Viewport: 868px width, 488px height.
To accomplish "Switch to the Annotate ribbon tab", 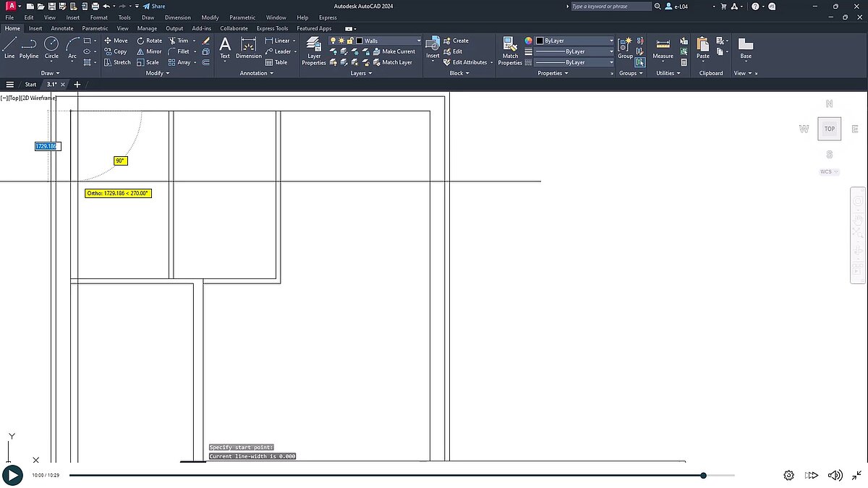I will tap(62, 28).
